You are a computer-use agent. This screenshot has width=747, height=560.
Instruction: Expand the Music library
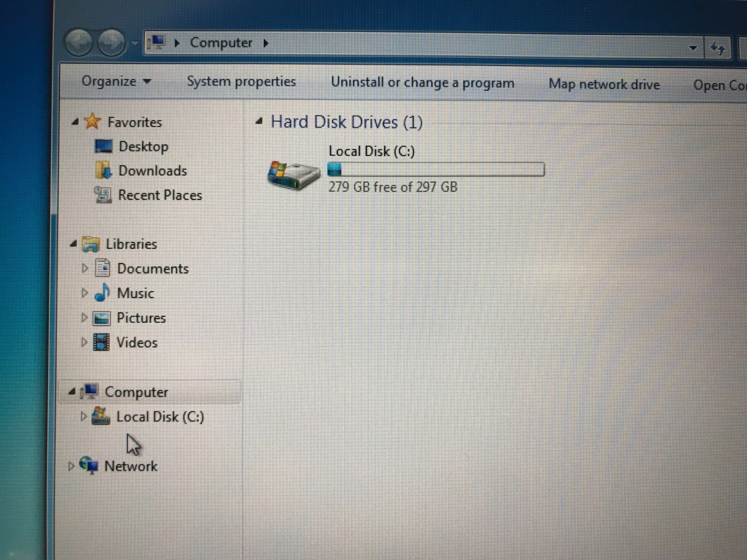85,294
